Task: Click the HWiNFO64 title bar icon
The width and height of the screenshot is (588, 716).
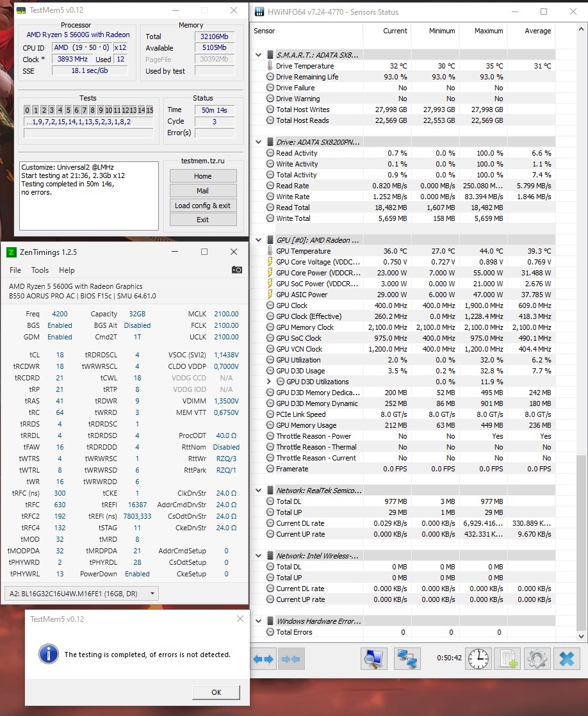Action: click(259, 12)
